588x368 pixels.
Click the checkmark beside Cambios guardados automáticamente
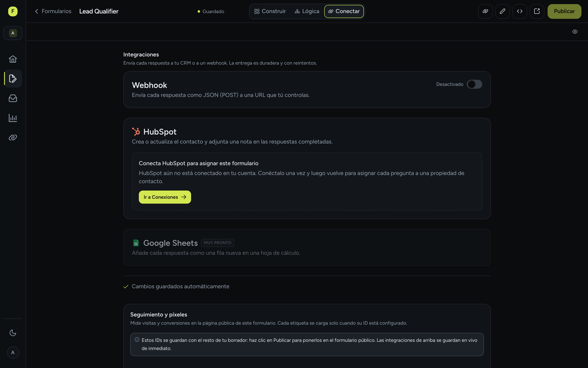pyautogui.click(x=126, y=286)
